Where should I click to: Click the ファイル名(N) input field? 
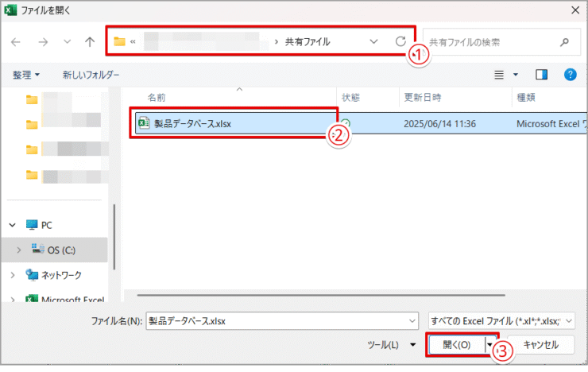[x=277, y=321]
